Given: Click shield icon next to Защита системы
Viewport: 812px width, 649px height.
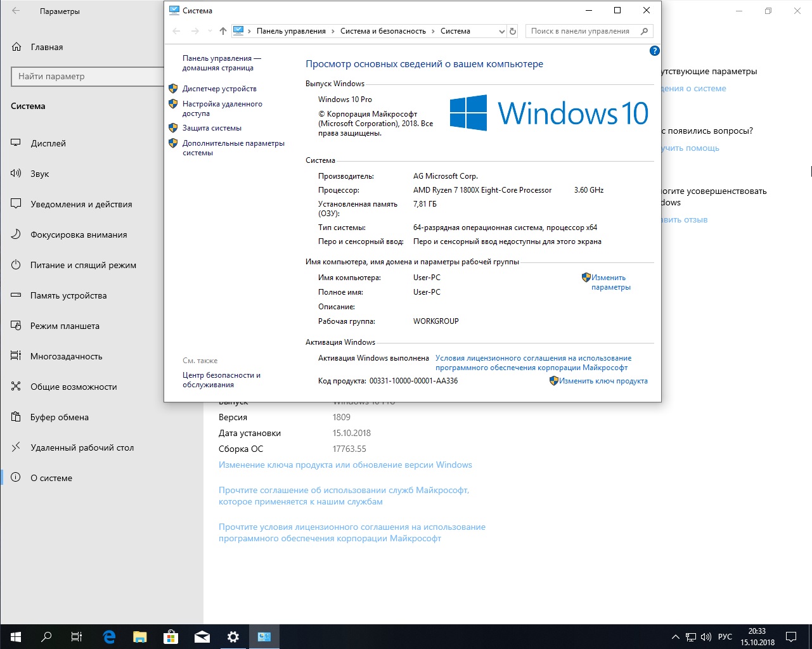Looking at the screenshot, I should tap(173, 127).
